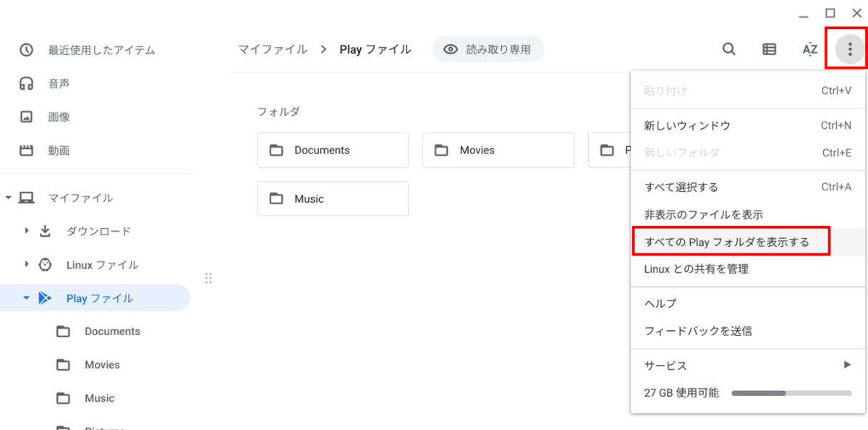
Task: Click the greyed 新しいフォルダ menu entry
Action: pos(748,153)
